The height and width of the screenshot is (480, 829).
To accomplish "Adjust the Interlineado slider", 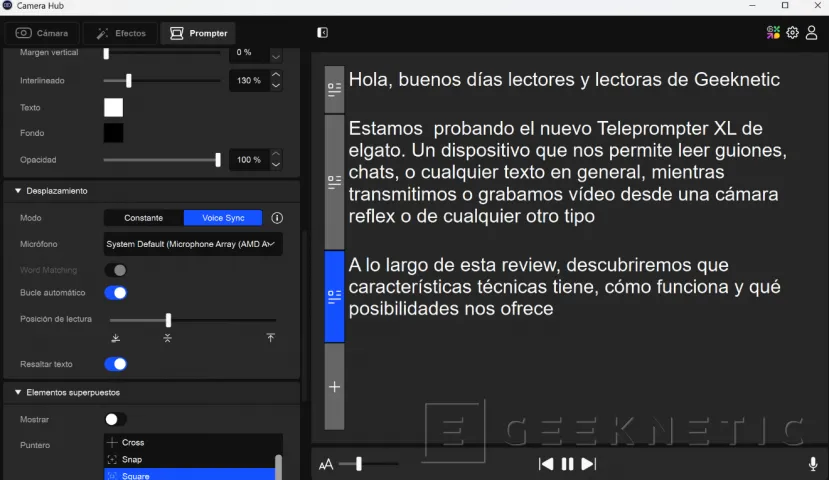I will 128,80.
